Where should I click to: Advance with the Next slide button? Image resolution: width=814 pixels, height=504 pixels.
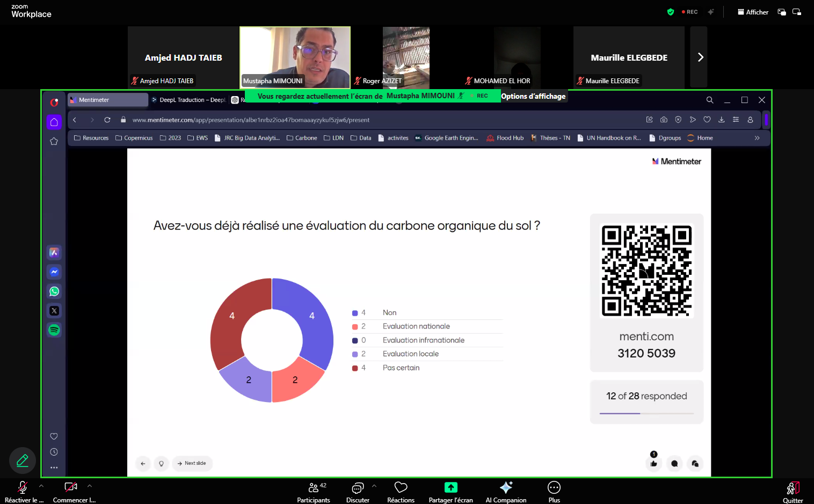click(x=192, y=463)
